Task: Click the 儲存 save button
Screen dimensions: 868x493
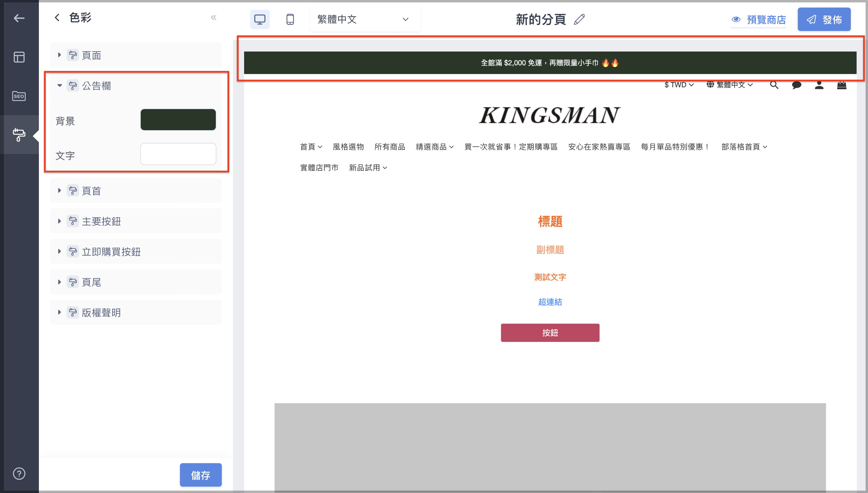Action: coord(201,475)
